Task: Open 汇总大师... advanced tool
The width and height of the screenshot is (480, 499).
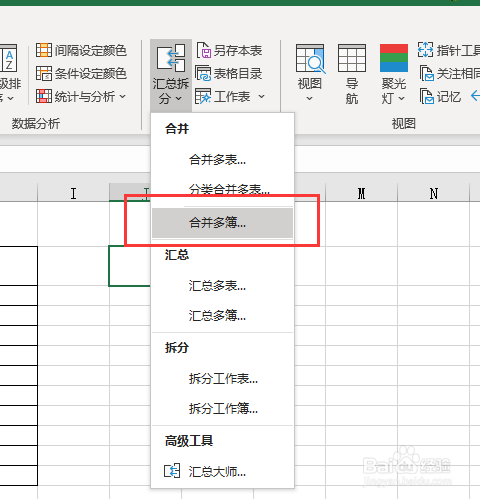Action: tap(222, 471)
